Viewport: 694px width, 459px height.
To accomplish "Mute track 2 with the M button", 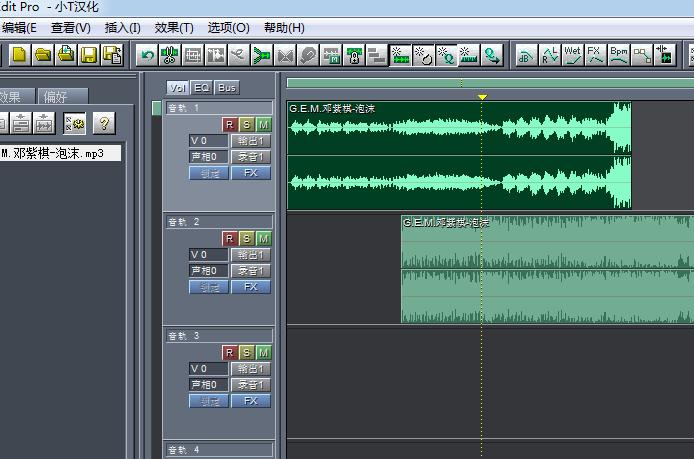I will [264, 239].
